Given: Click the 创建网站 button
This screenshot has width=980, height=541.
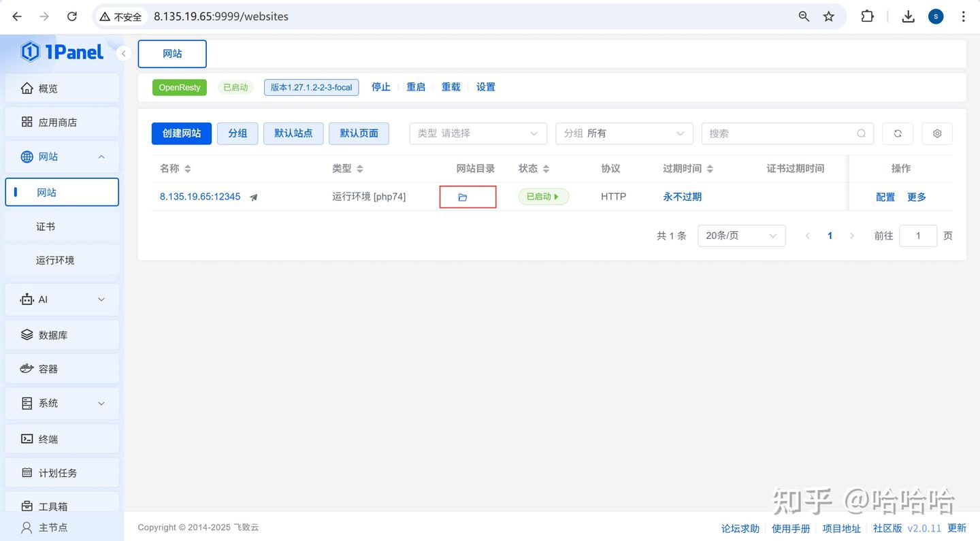Looking at the screenshot, I should 181,133.
